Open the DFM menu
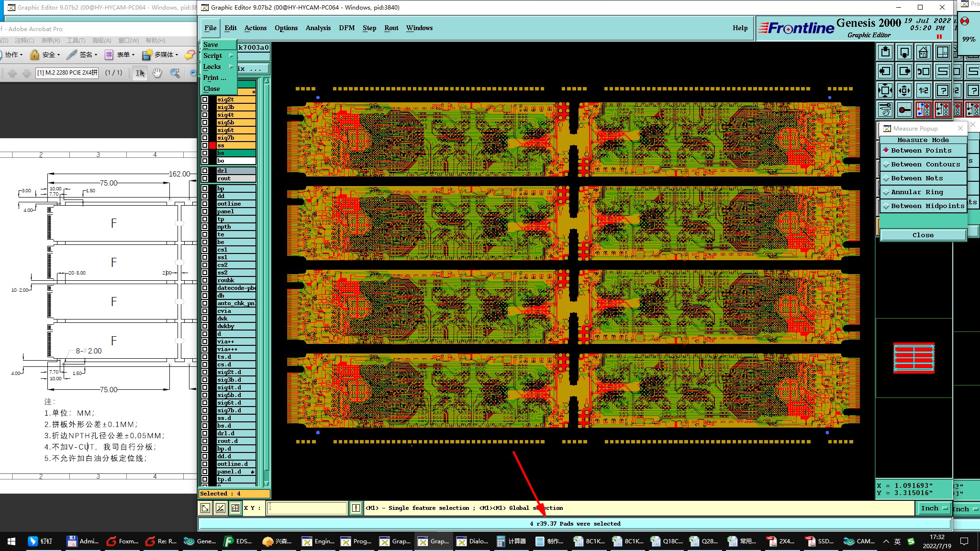The image size is (980, 551). click(x=346, y=28)
